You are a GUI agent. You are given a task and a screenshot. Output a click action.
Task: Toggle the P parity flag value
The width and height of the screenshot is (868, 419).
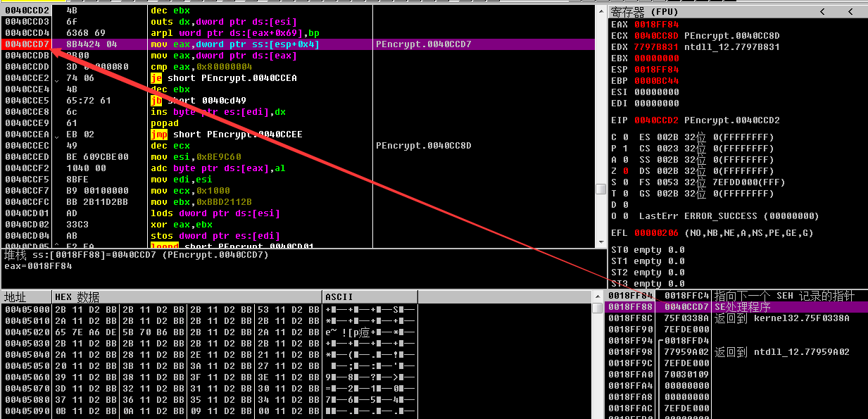click(624, 149)
